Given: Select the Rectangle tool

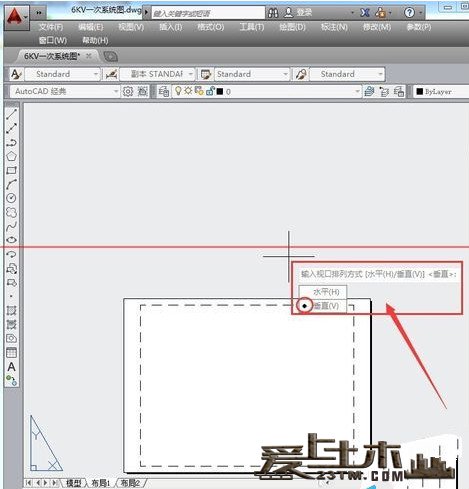Looking at the screenshot, I should click(x=11, y=170).
